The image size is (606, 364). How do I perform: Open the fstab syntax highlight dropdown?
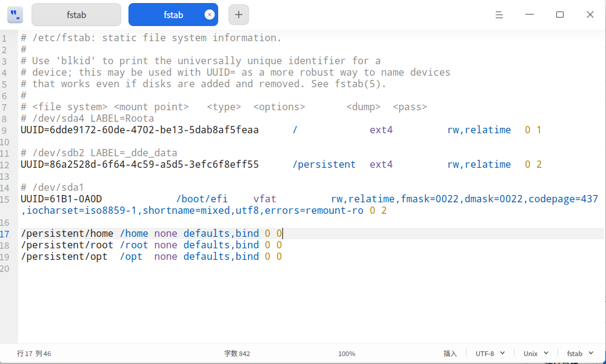pos(580,354)
